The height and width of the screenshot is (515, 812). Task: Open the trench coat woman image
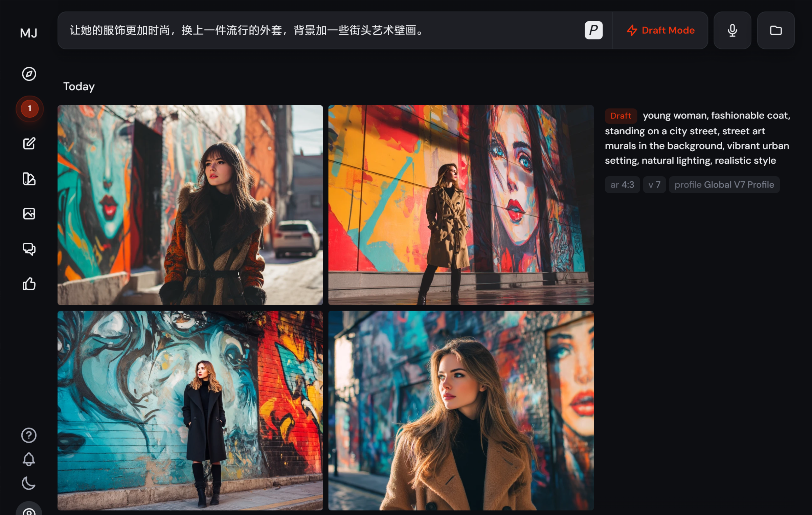(x=460, y=205)
